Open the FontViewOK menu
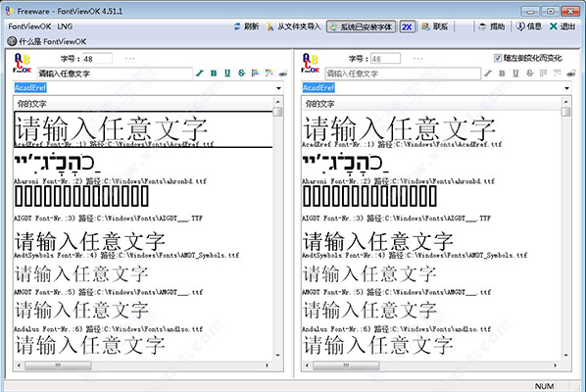 pos(29,26)
